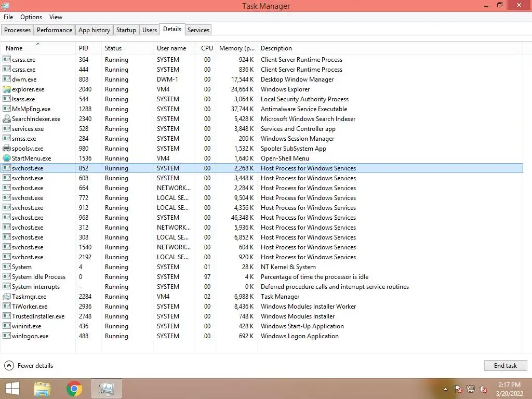
Task: Sort by the Status column header
Action: 128,48
